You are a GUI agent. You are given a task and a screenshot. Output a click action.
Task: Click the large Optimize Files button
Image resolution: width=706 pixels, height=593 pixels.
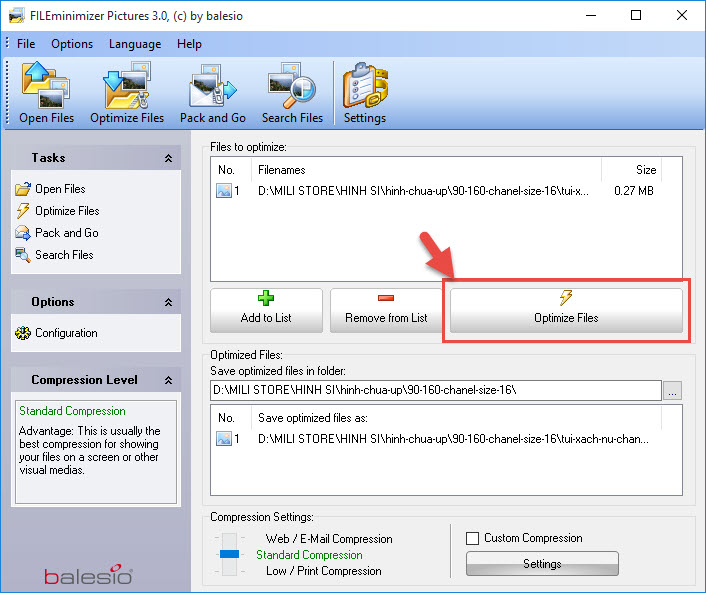click(x=566, y=310)
